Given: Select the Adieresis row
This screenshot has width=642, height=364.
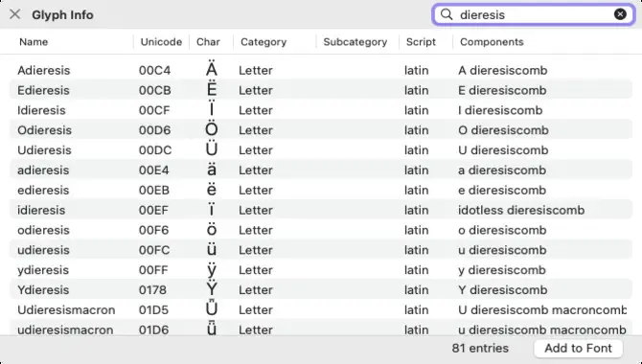Looking at the screenshot, I should [x=321, y=70].
